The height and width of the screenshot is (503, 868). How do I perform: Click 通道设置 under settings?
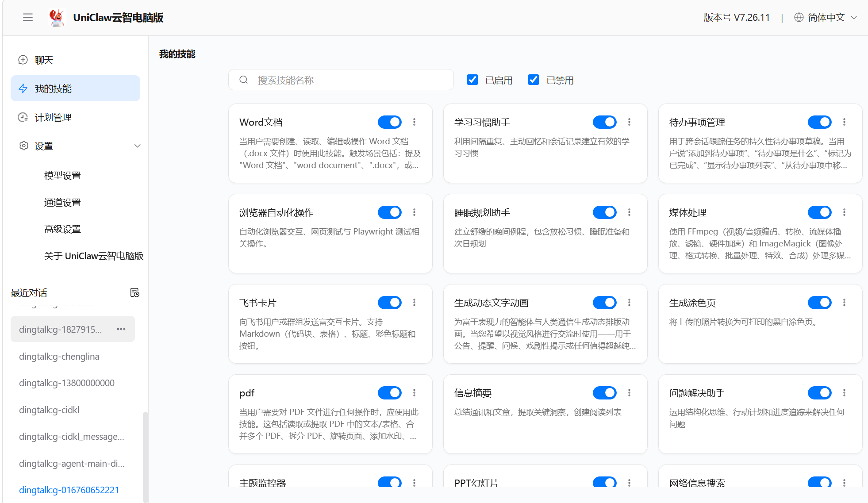[x=62, y=202]
